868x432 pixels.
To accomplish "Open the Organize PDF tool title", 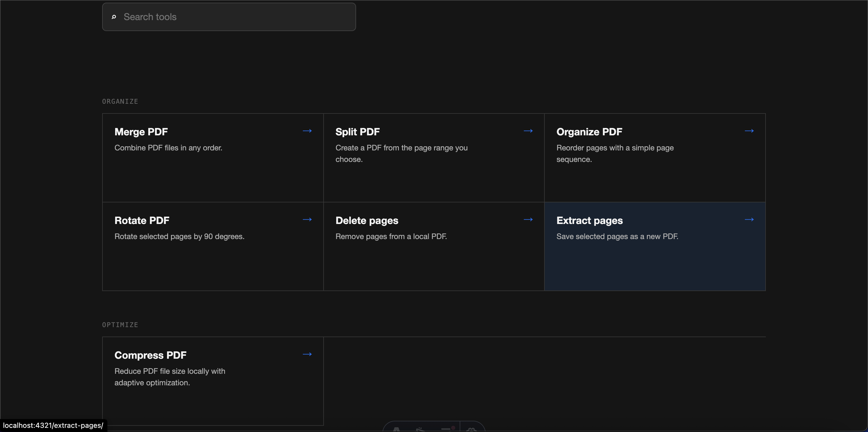I will click(x=589, y=132).
